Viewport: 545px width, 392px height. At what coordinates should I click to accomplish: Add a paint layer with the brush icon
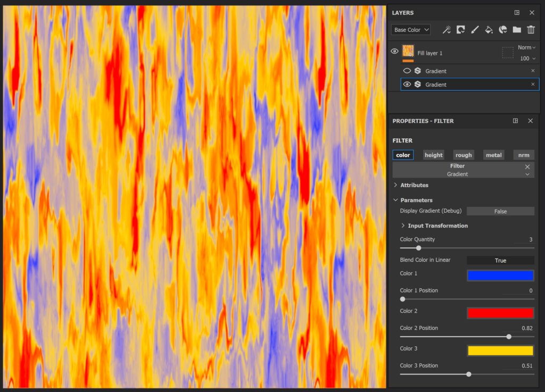point(475,30)
